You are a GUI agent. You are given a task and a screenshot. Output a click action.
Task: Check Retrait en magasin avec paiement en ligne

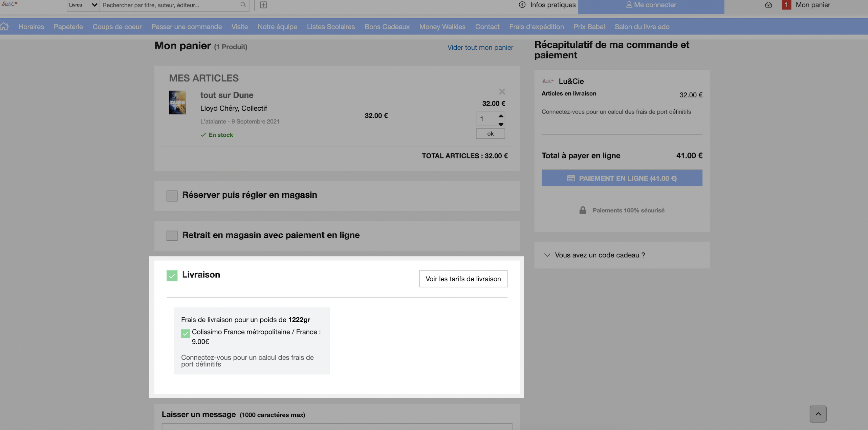[x=172, y=236]
